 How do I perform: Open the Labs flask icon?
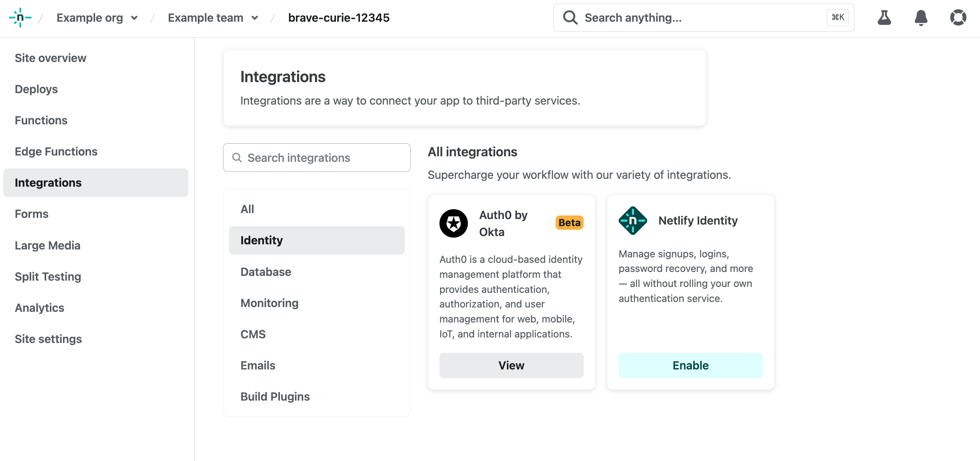coord(884,18)
